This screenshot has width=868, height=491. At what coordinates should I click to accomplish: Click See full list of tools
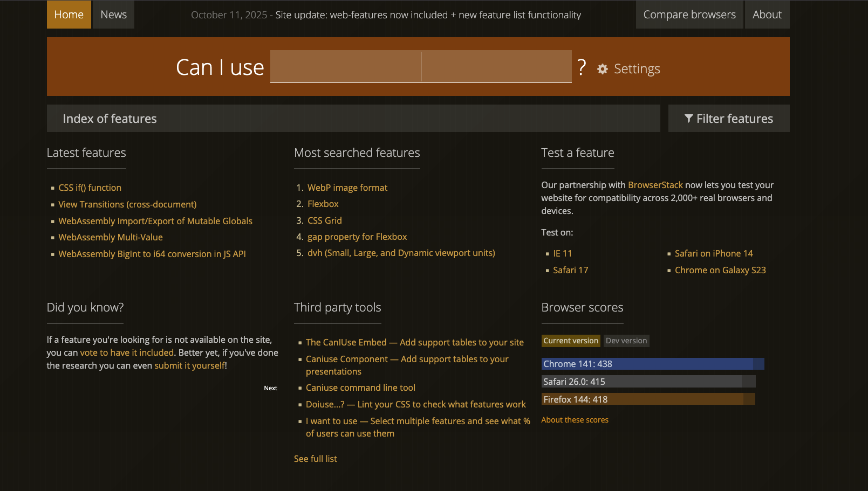coord(315,459)
